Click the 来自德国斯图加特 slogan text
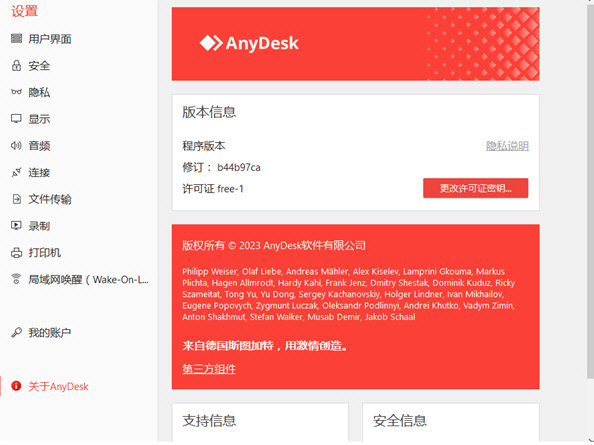 [x=265, y=345]
